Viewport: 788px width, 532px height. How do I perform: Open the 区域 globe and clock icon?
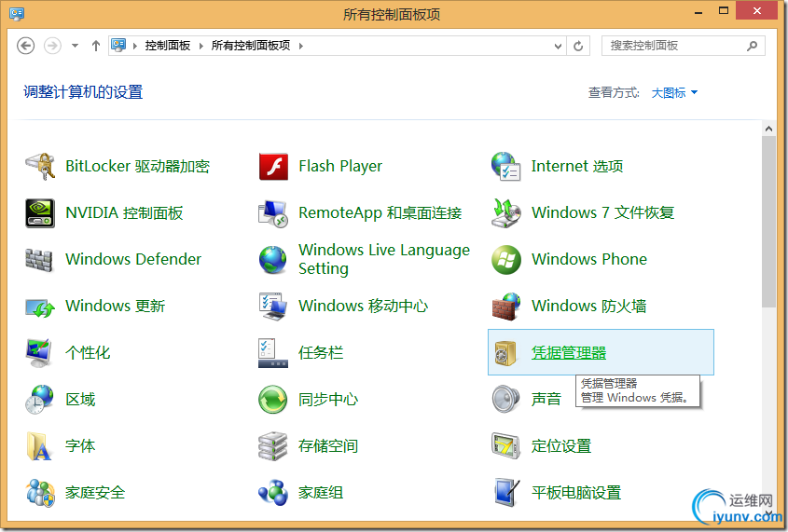pos(40,400)
